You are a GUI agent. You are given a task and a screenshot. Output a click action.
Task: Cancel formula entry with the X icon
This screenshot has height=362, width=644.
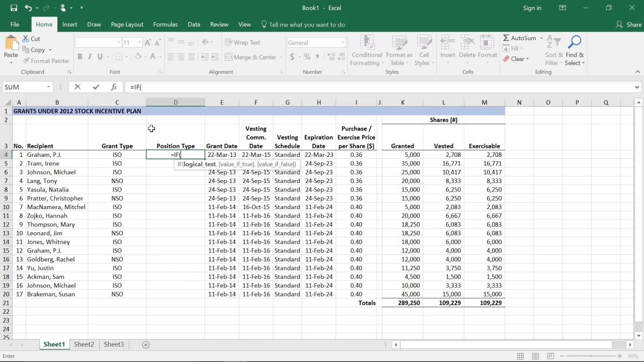(x=77, y=87)
